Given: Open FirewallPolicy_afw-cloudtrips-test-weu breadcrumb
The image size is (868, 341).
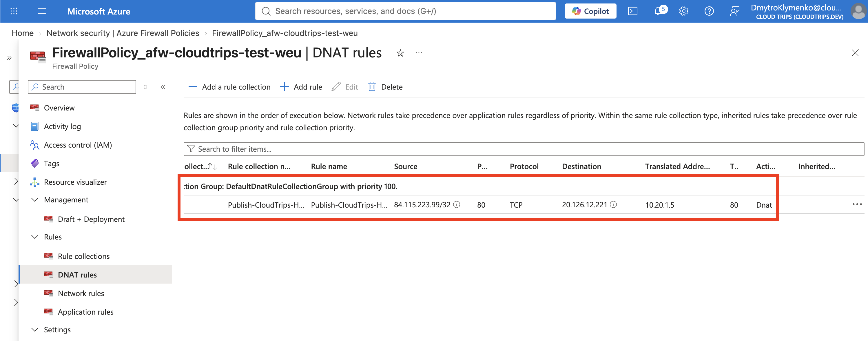Looking at the screenshot, I should click(285, 33).
